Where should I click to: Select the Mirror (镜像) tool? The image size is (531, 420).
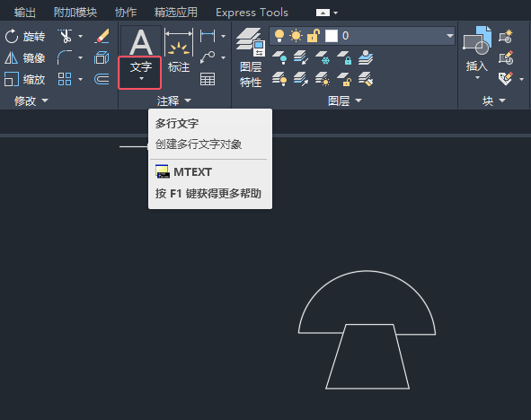coord(25,57)
